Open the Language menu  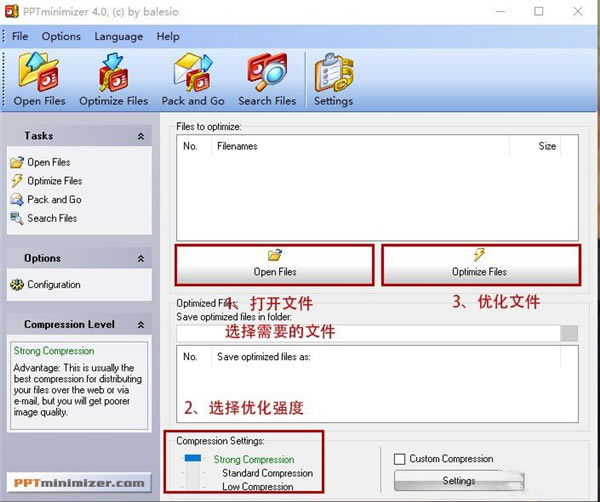point(119,36)
